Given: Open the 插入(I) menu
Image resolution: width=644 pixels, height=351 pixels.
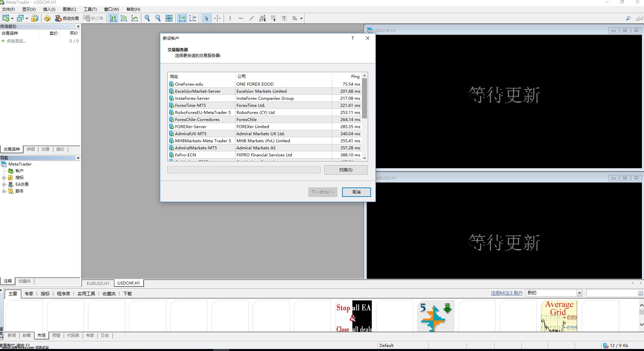Looking at the screenshot, I should pyautogui.click(x=49, y=9).
